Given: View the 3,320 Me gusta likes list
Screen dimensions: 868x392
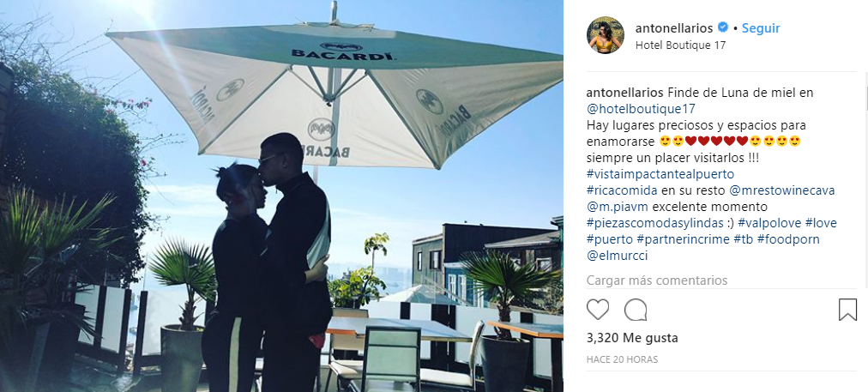Looking at the screenshot, I should (x=632, y=338).
